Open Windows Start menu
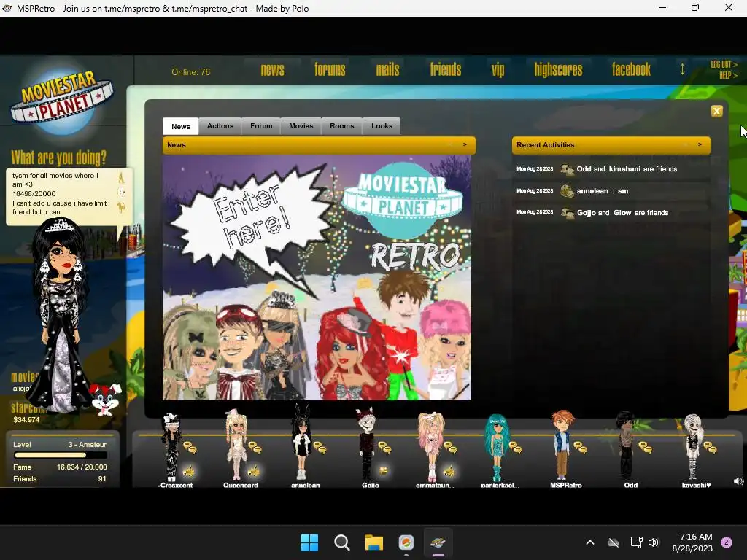The image size is (747, 560). (309, 542)
